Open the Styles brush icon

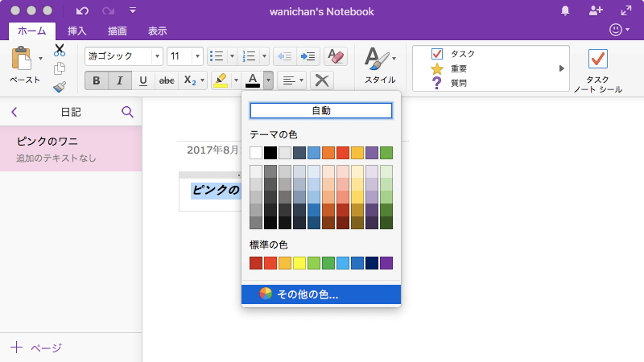377,59
